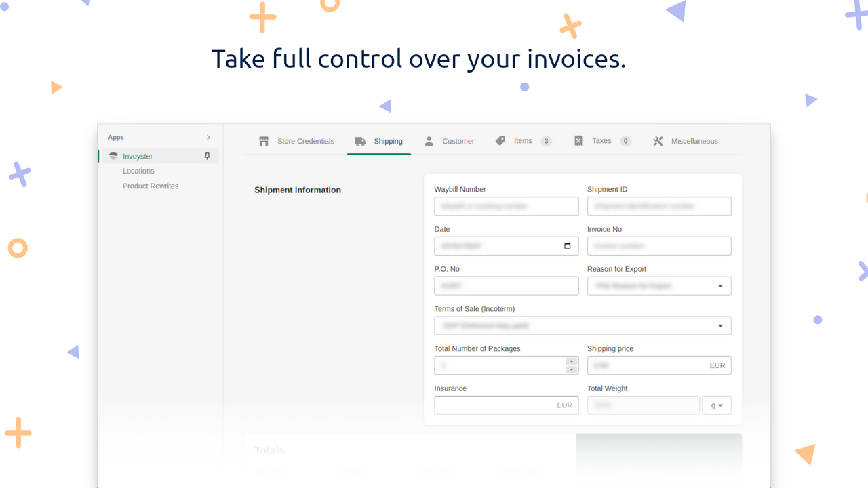Click the tag icon beside Items
Screen dimensions: 868x488
pyautogui.click(x=500, y=141)
